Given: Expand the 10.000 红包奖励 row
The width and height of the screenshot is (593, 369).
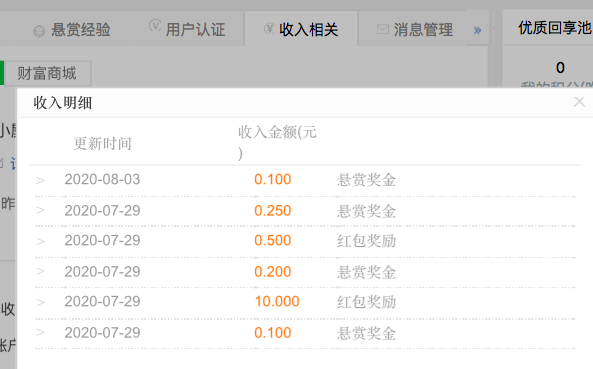Looking at the screenshot, I should tap(40, 302).
